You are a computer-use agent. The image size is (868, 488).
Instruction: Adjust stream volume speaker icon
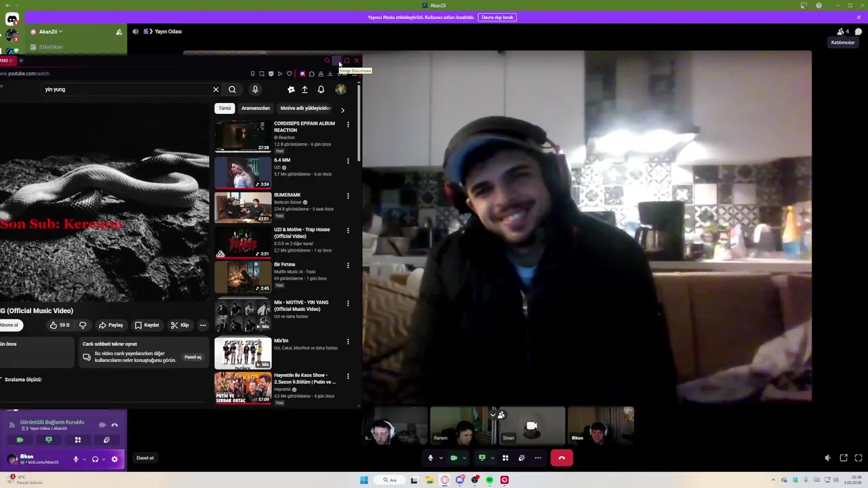point(827,458)
